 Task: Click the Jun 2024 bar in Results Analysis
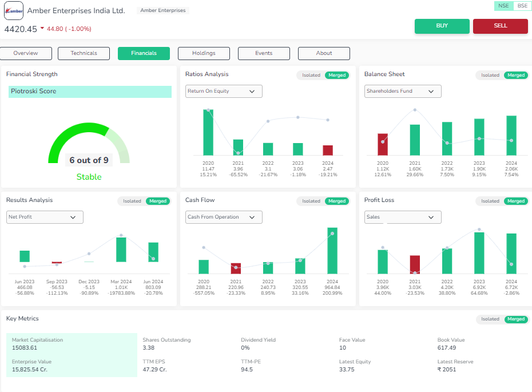click(153, 252)
